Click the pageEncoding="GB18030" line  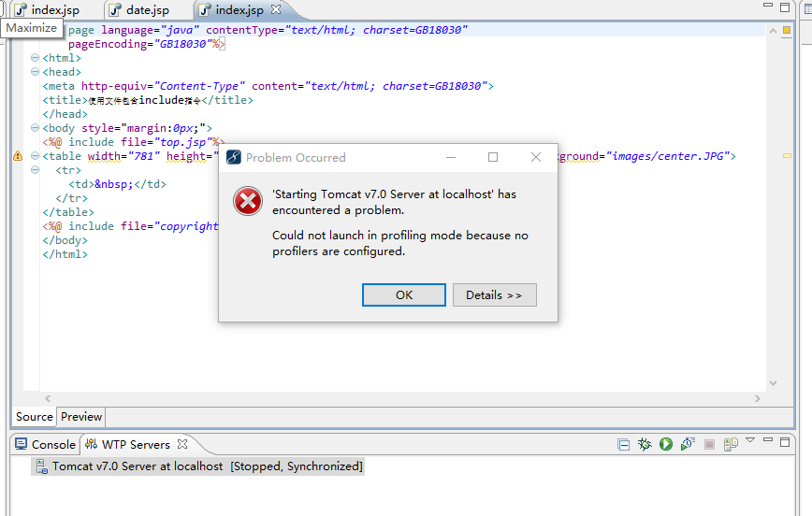pos(147,44)
